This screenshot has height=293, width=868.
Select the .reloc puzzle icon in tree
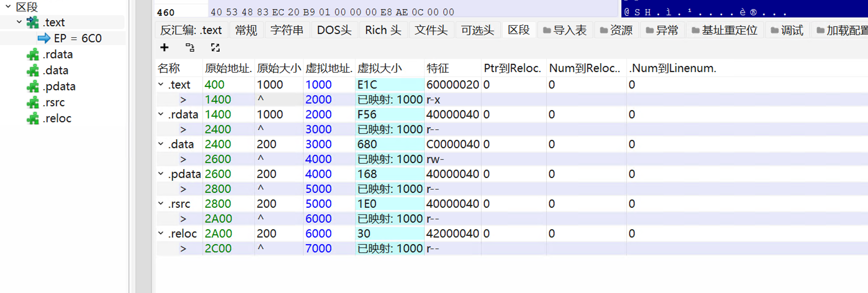pyautogui.click(x=33, y=118)
